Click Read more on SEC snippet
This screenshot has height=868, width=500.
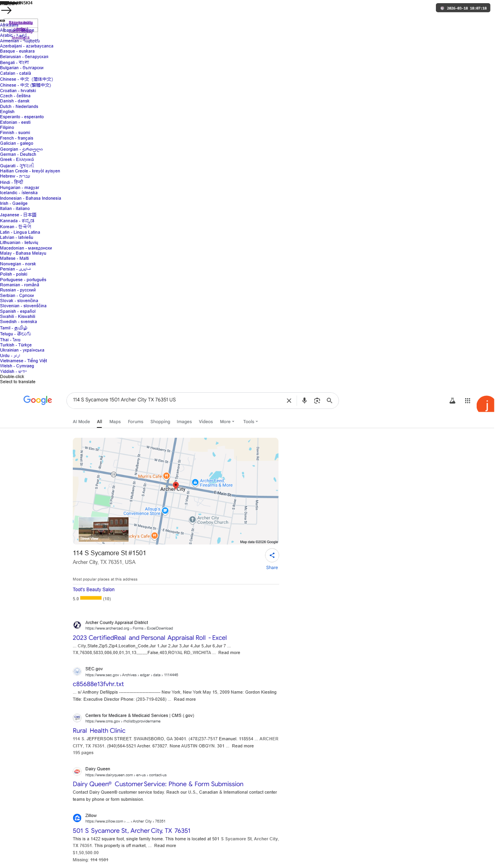coord(185,699)
